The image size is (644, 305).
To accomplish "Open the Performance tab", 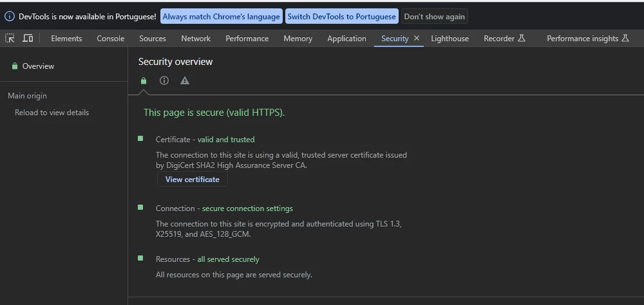I will [x=247, y=39].
